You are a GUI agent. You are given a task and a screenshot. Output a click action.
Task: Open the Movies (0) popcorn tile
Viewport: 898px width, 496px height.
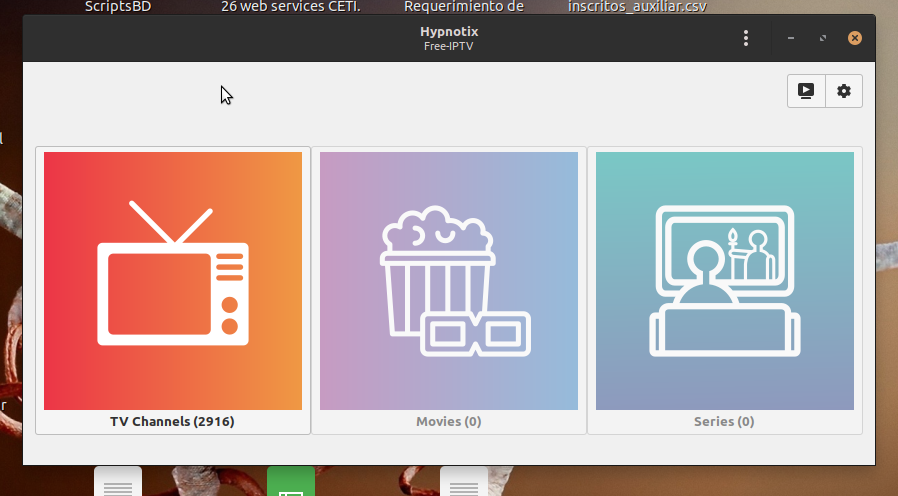(449, 290)
